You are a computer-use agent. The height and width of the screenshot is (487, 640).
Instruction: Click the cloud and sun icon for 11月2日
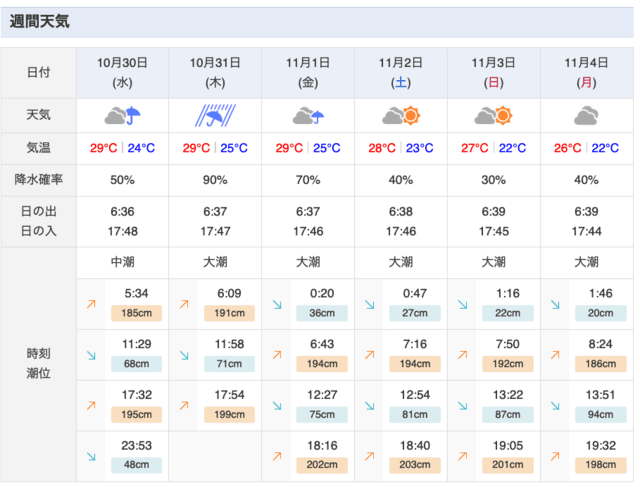[x=401, y=116]
